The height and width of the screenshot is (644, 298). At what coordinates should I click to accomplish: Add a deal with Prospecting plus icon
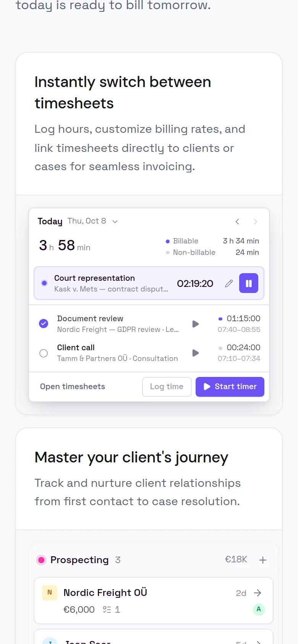263,560
